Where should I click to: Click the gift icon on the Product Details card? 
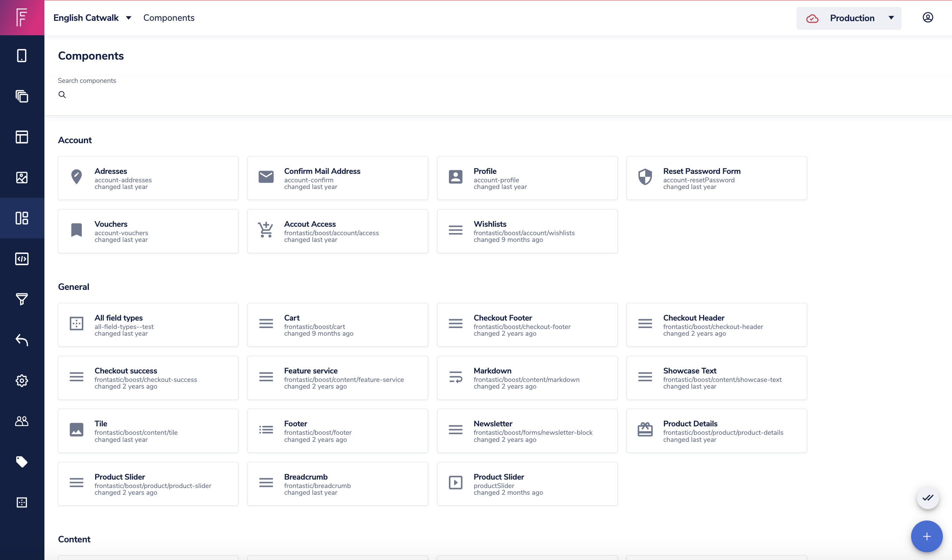coord(645,430)
